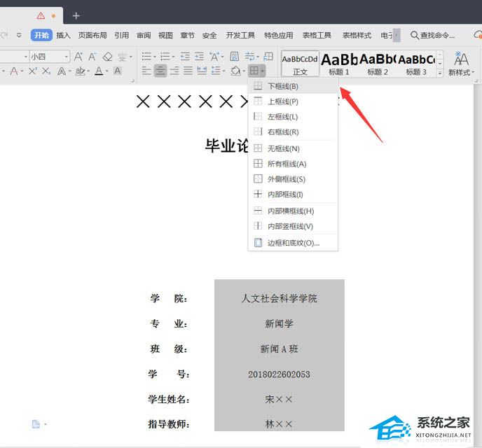Select 外侧框线(S) menu entry
Viewport: 482px width, 448px height.
coord(292,179)
